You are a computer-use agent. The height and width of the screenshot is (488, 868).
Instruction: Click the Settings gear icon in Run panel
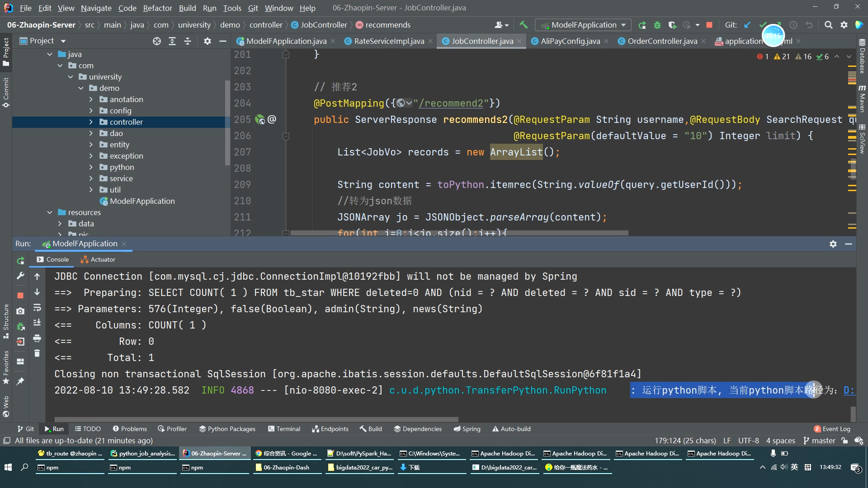point(834,243)
